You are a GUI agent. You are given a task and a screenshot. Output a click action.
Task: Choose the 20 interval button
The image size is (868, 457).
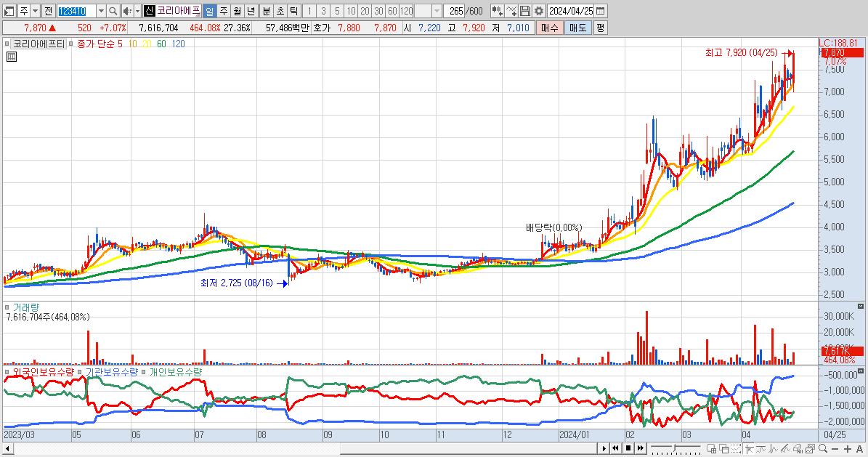tap(365, 11)
